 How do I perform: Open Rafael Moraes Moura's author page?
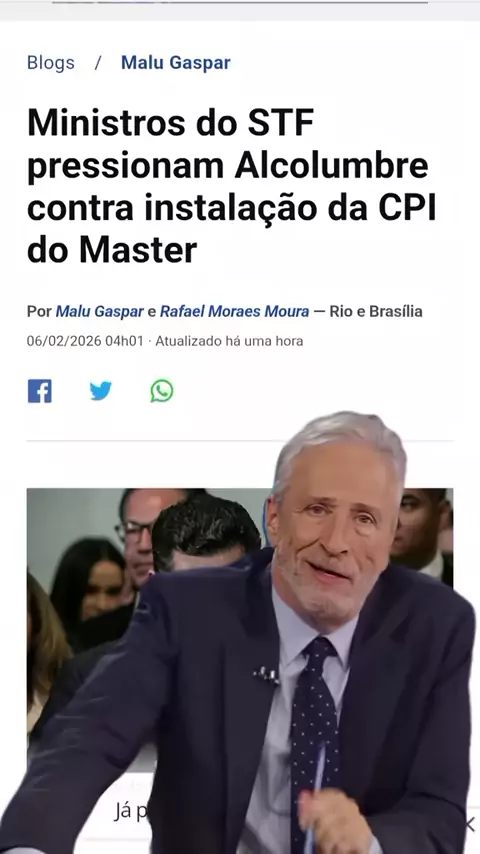tap(234, 312)
